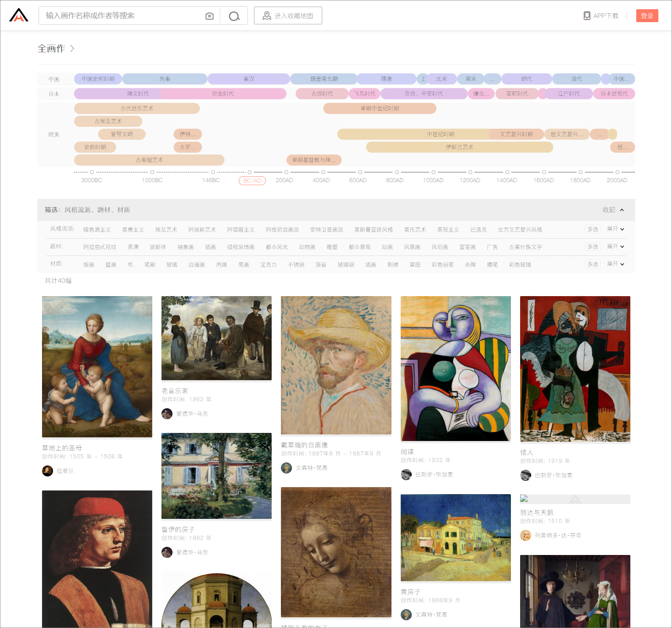Open the 鲁伊的房子 painting thumbnail
This screenshot has height=628, width=672.
216,476
